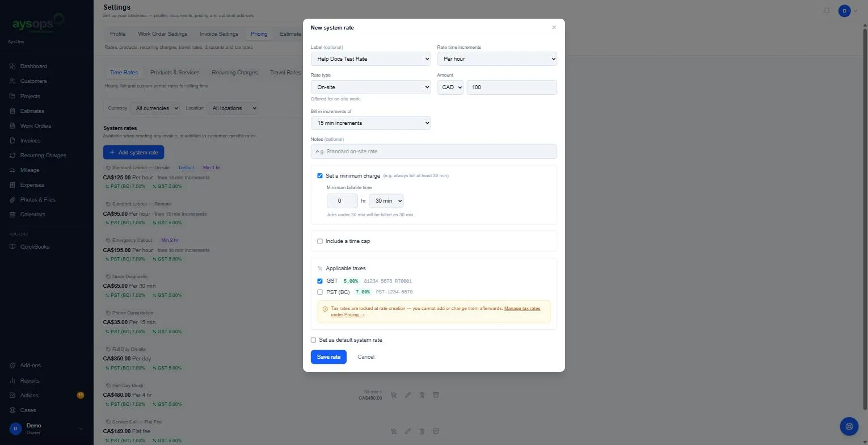
Task: Open the Rate type dropdown showing On-site
Action: tap(370, 87)
